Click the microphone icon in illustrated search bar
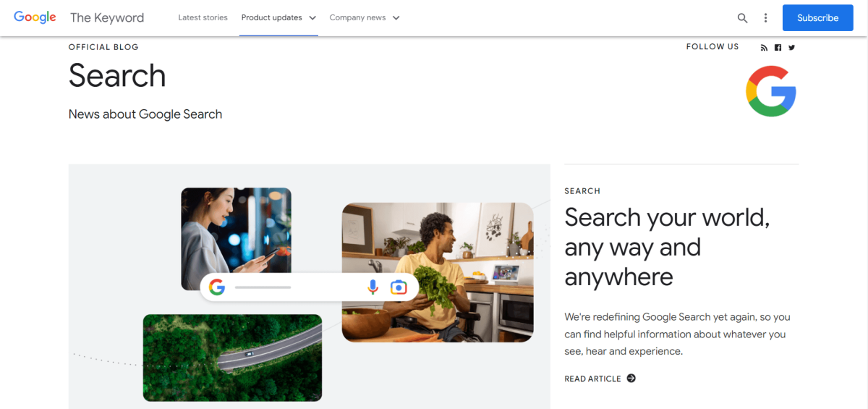 (x=373, y=287)
